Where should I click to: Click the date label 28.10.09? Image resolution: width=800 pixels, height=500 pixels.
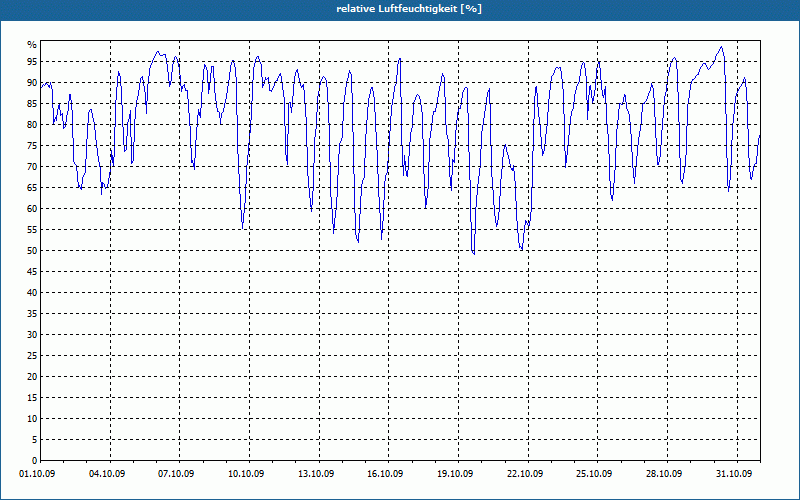coord(664,474)
